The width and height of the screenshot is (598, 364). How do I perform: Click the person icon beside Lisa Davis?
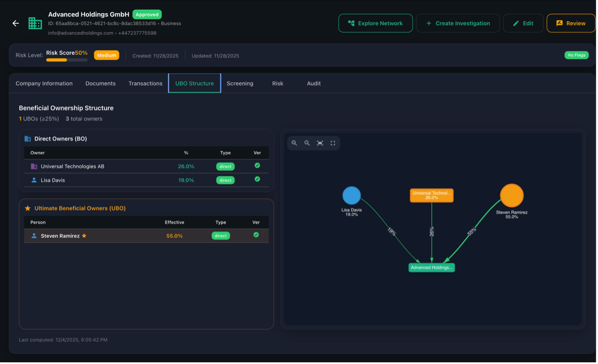[34, 180]
